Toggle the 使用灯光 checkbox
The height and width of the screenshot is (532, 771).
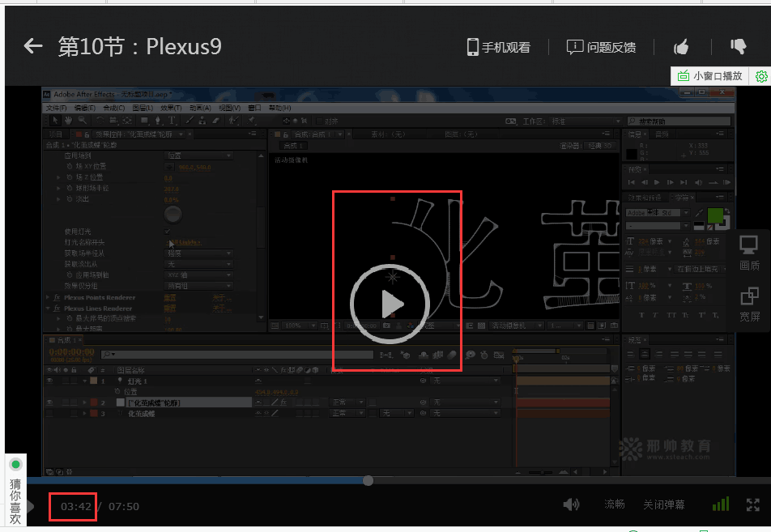tap(168, 232)
